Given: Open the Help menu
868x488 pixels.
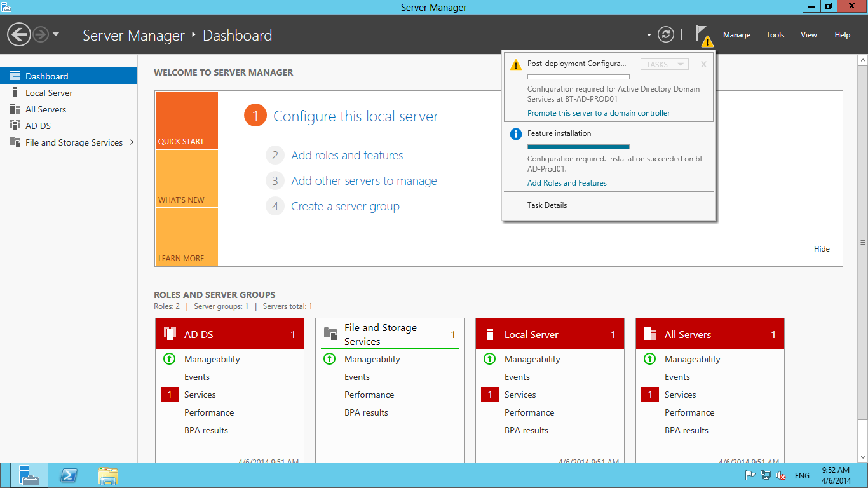Looking at the screenshot, I should coord(842,35).
